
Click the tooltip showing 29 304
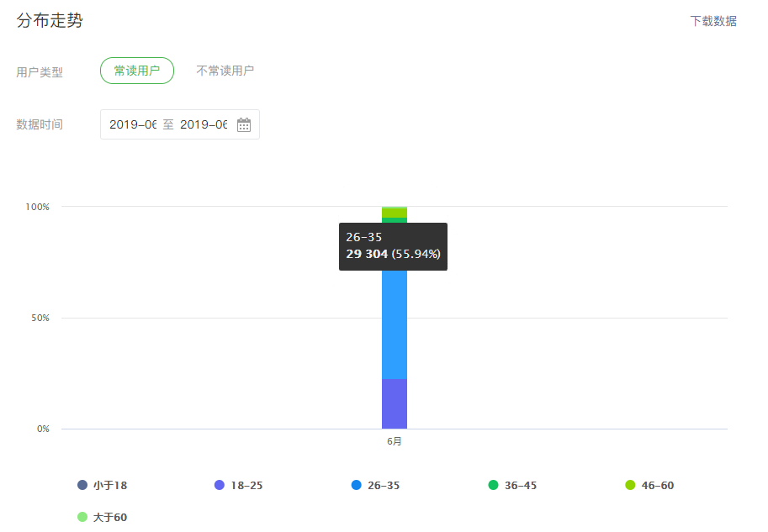tap(393, 245)
